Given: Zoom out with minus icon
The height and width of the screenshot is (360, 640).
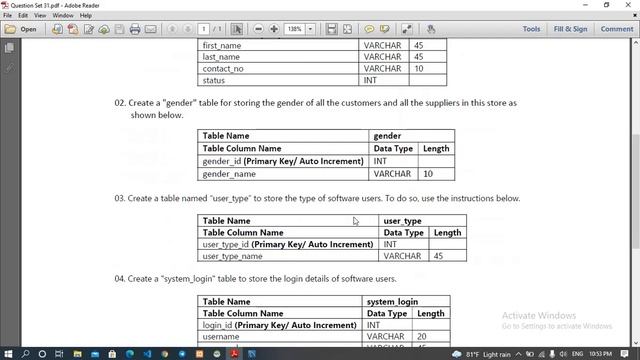Looking at the screenshot, I should tap(258, 29).
